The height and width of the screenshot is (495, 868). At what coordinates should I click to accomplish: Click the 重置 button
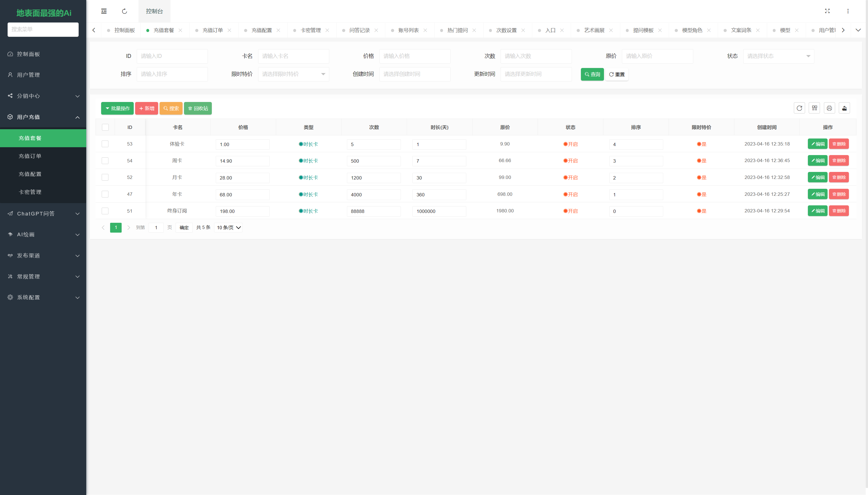(617, 74)
